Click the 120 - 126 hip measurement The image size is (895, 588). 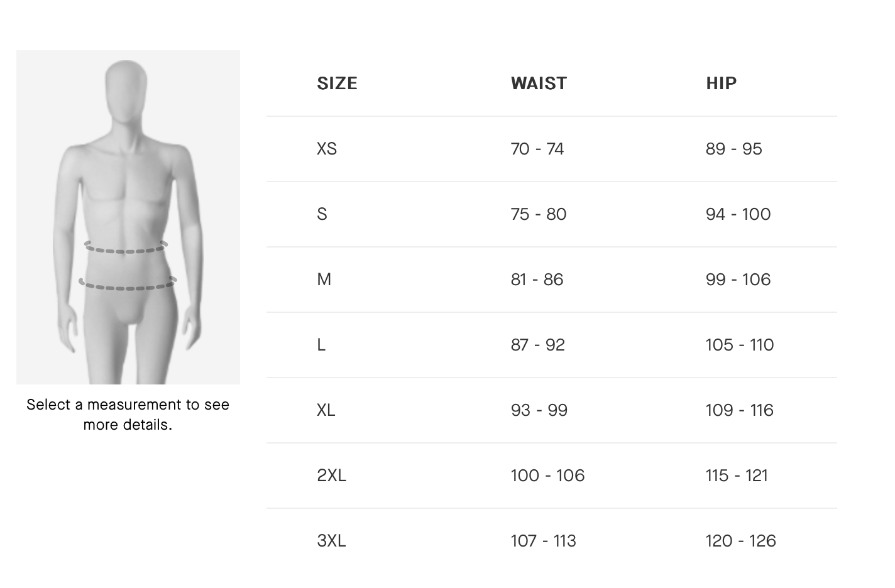point(740,541)
